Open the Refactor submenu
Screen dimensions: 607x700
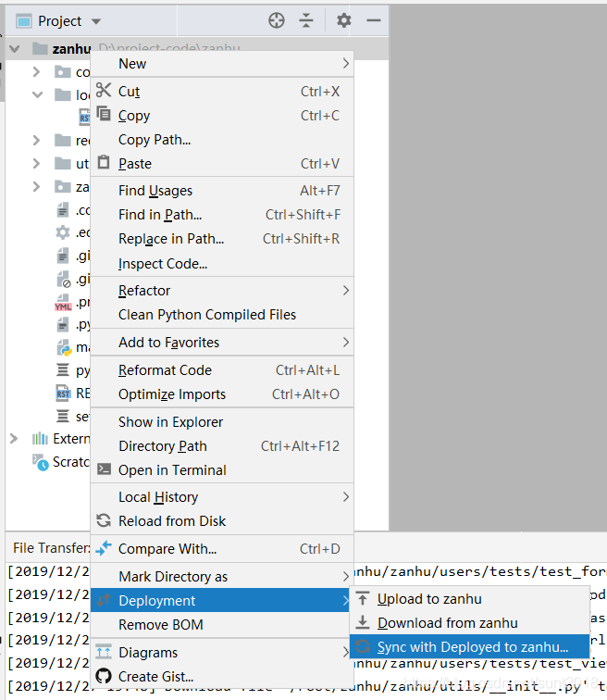point(222,291)
